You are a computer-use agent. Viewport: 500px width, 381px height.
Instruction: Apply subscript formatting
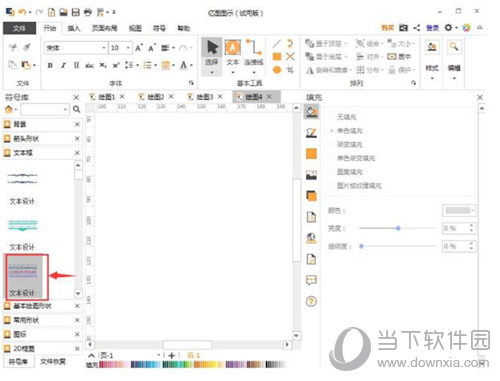click(103, 65)
